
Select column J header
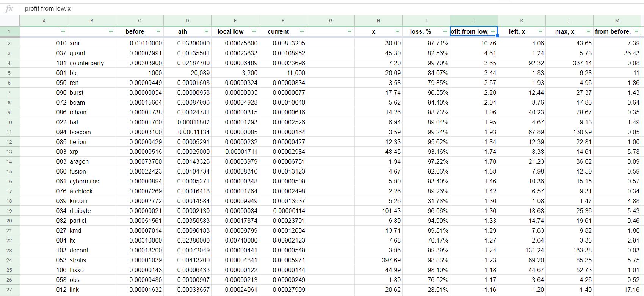pyautogui.click(x=474, y=21)
